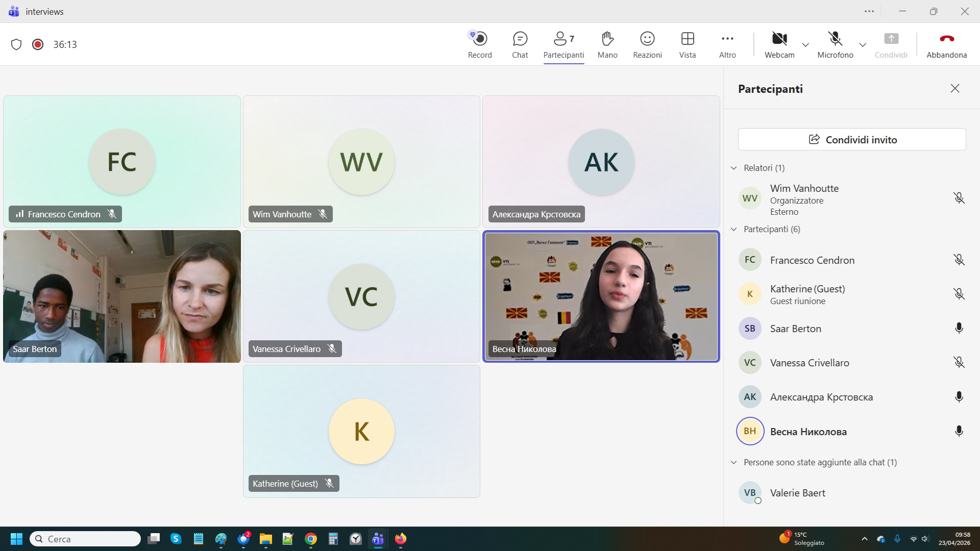The width and height of the screenshot is (980, 551).
Task: Open the Record control in the toolbar
Action: coord(480,44)
